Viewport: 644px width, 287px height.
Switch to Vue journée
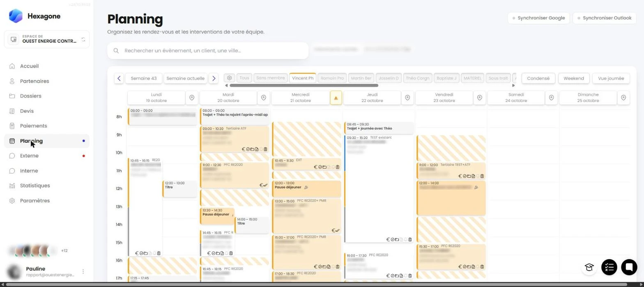click(x=611, y=78)
